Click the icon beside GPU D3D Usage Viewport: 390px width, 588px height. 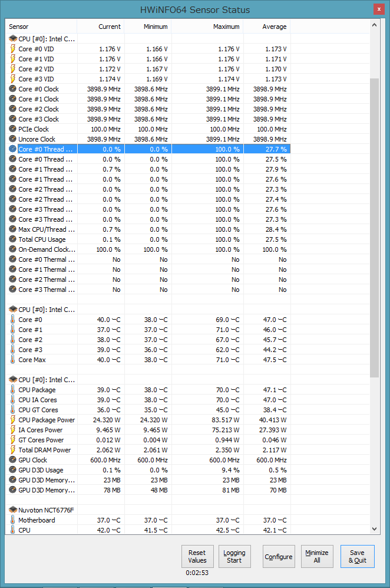13,470
